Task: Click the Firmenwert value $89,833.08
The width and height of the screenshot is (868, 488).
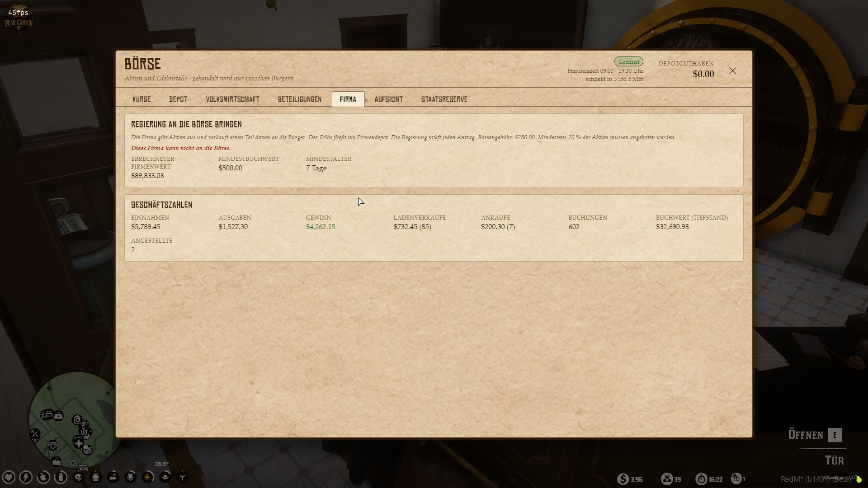Action: coord(147,176)
